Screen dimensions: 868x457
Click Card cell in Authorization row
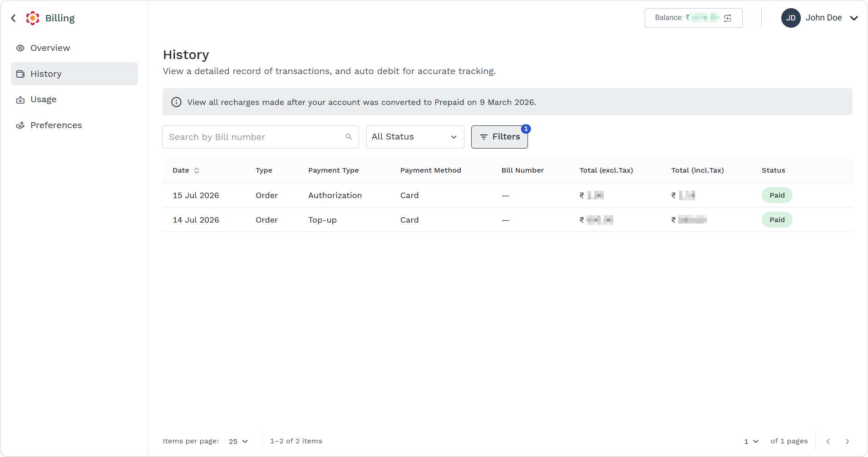pos(409,195)
